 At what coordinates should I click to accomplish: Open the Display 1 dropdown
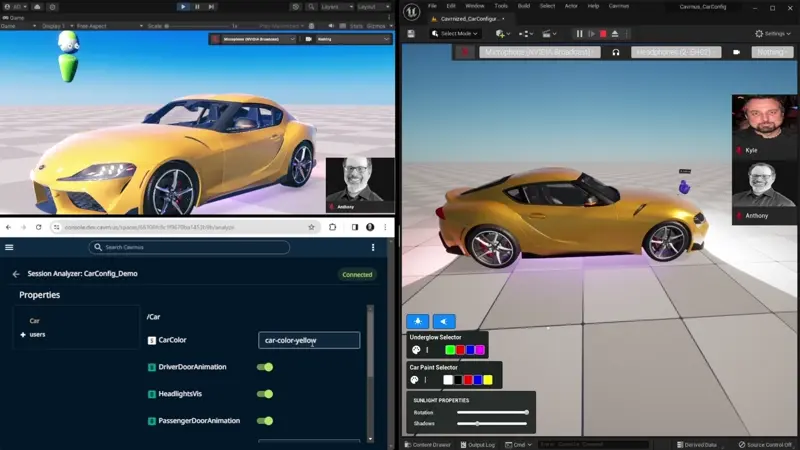(x=57, y=26)
